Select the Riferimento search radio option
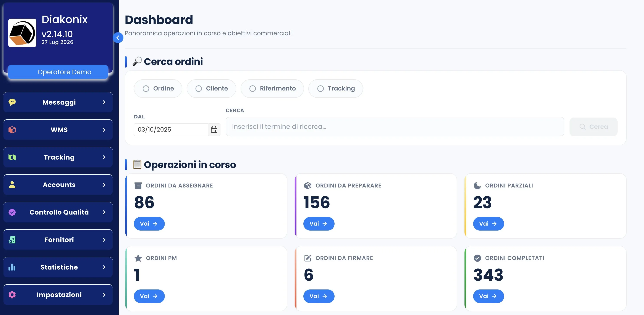The width and height of the screenshot is (644, 315). click(272, 89)
